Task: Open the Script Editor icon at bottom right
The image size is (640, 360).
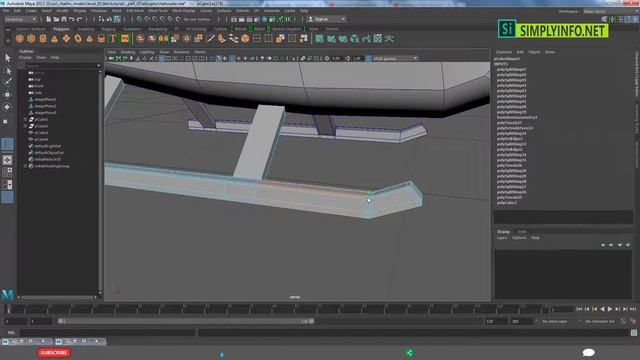Action: pyautogui.click(x=634, y=333)
